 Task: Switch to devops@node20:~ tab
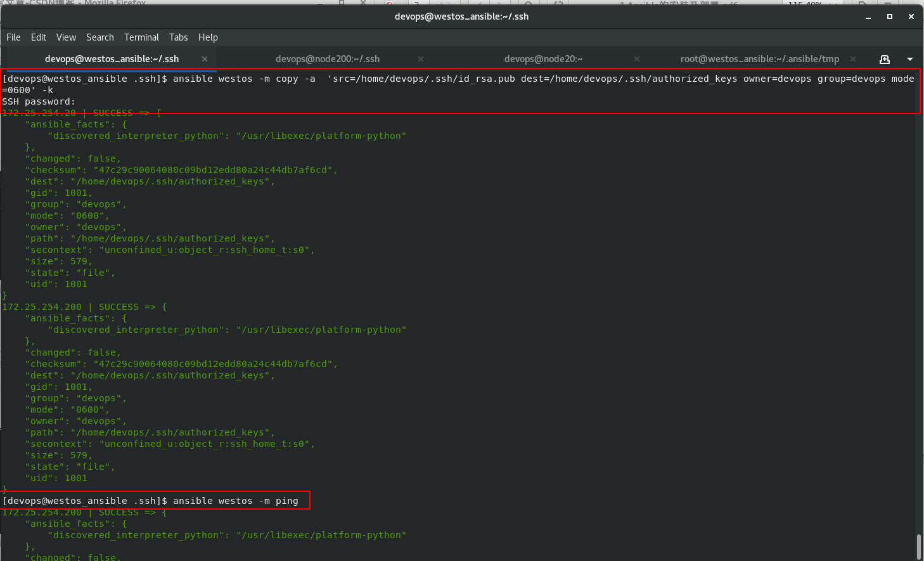(543, 59)
